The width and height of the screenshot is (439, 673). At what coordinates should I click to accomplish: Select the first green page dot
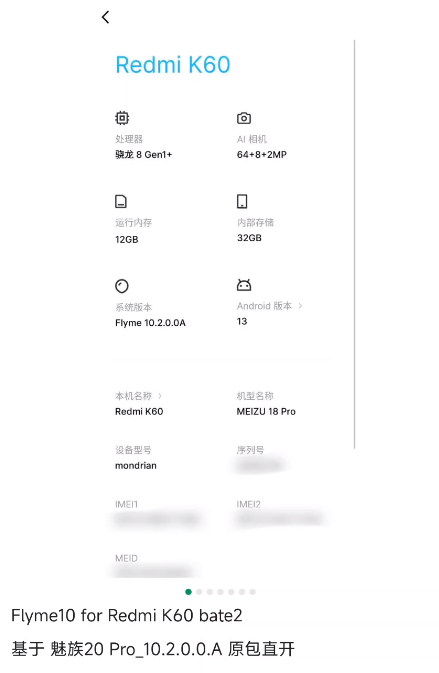pyautogui.click(x=188, y=592)
